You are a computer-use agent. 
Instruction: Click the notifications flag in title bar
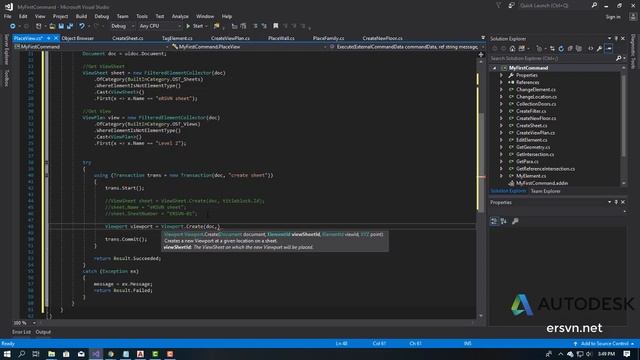point(499,5)
